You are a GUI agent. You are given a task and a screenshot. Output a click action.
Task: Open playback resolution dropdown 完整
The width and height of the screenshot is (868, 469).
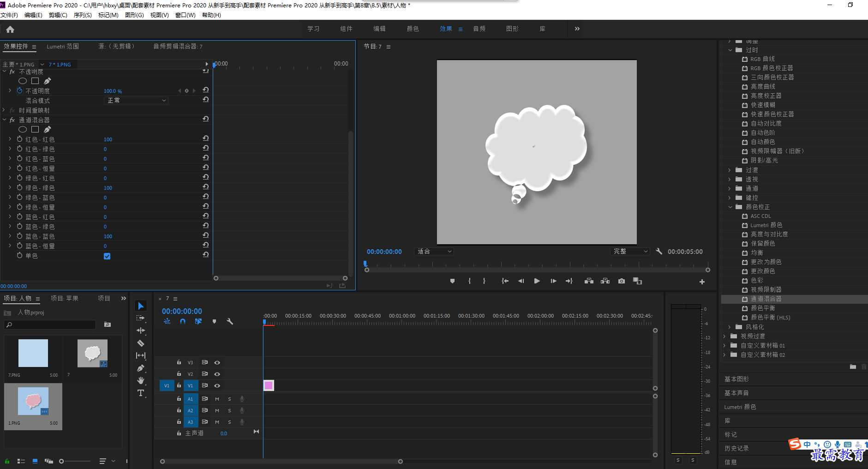tap(630, 252)
